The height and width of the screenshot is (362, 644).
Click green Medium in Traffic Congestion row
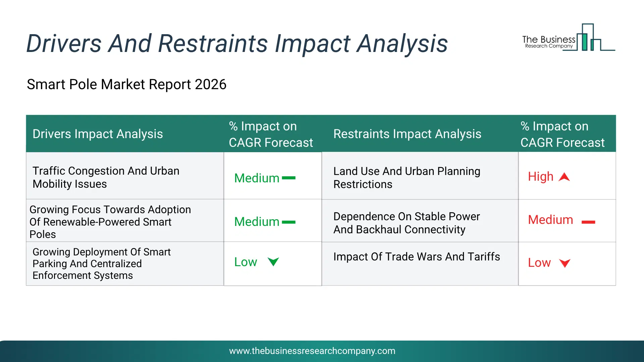pos(257,178)
